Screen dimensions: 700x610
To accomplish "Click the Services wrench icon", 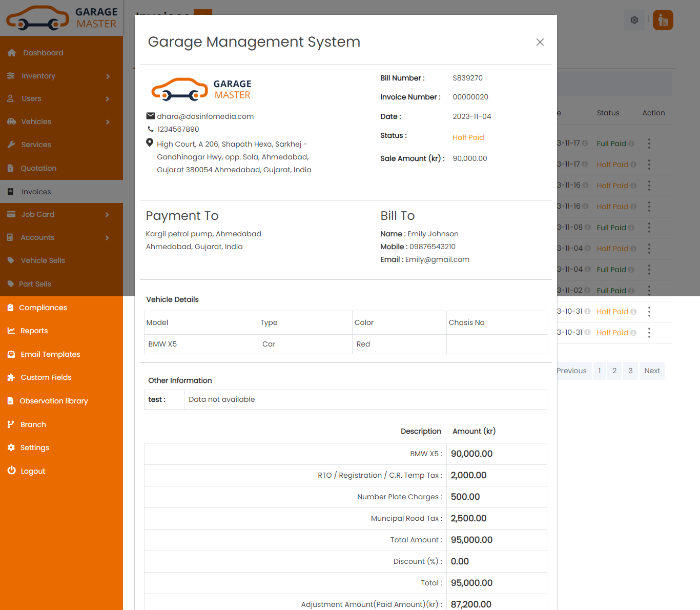I will coord(11,144).
